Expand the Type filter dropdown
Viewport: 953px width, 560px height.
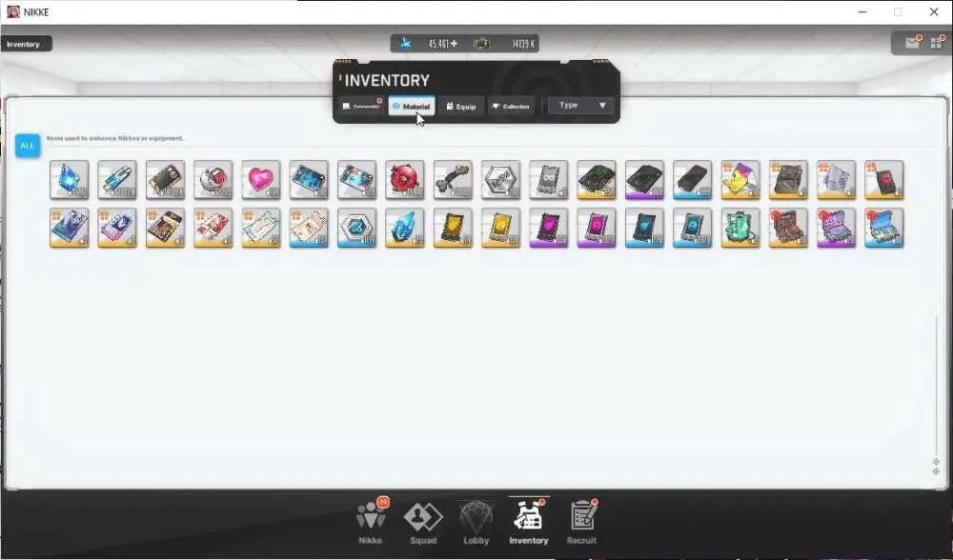[x=581, y=106]
